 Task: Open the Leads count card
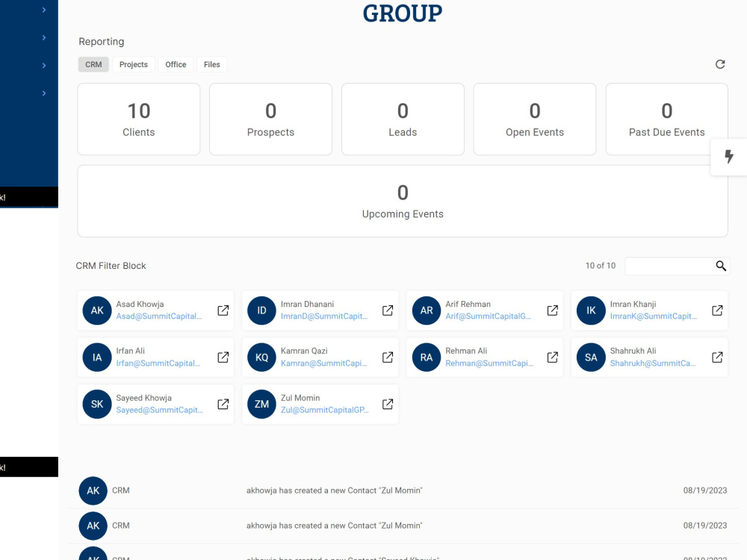(403, 119)
